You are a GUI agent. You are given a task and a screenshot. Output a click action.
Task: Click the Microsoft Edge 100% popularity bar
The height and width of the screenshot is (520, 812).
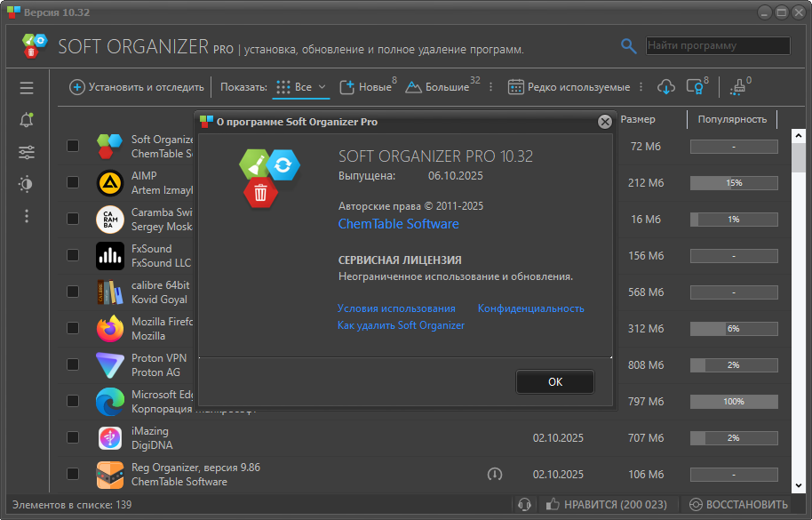coord(734,402)
